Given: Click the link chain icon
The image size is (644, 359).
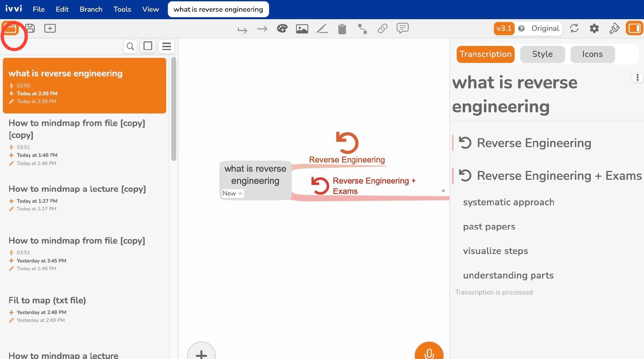Looking at the screenshot, I should click(x=382, y=29).
